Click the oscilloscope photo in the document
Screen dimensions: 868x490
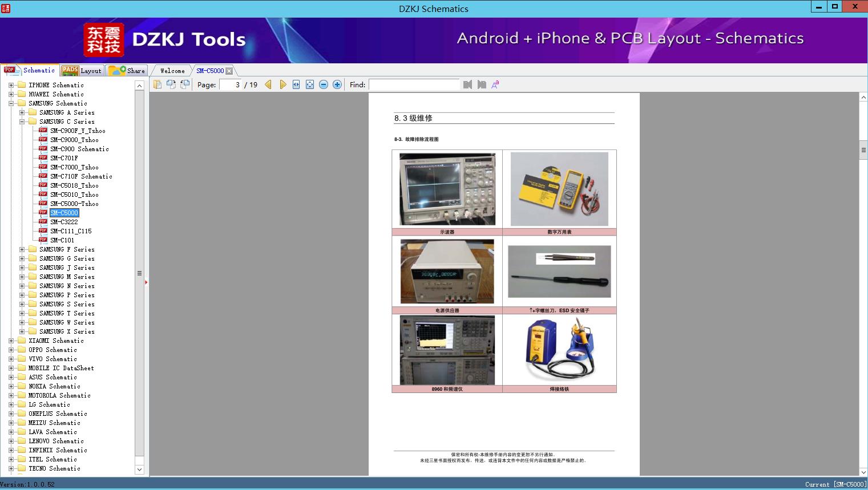(447, 189)
